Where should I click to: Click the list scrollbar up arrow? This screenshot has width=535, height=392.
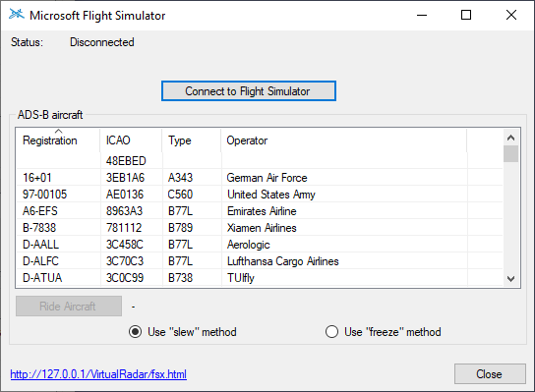point(510,138)
